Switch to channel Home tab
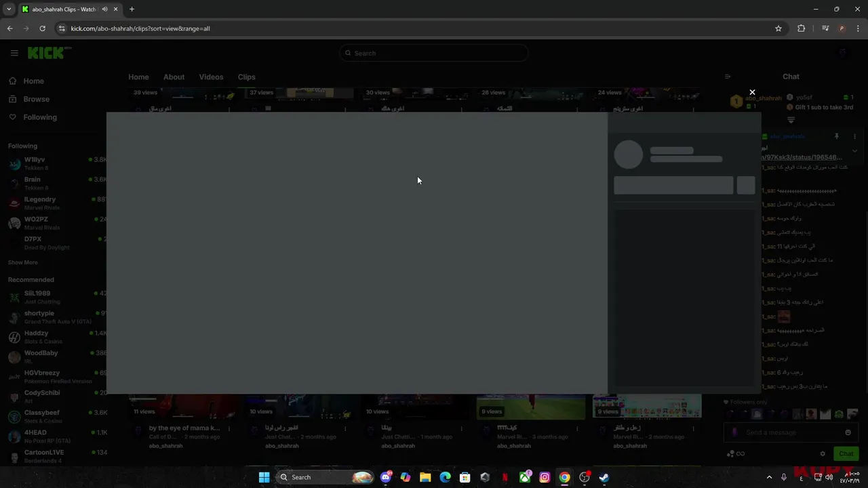Image resolution: width=868 pixels, height=488 pixels. 138,77
